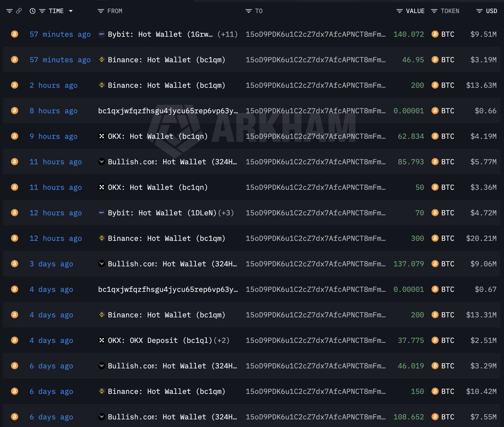Select the truncated 15oD9PDK recipient address
This screenshot has width=504, height=427.
[x=316, y=34]
